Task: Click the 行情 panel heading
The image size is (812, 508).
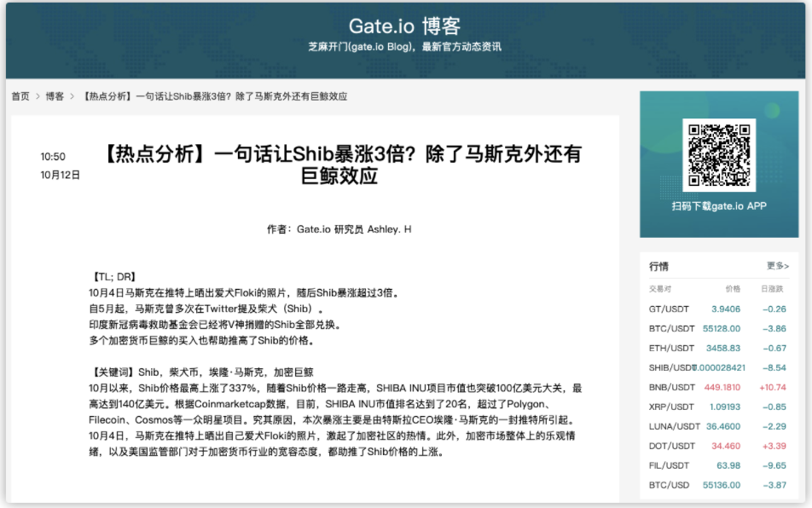Action: pos(658,267)
